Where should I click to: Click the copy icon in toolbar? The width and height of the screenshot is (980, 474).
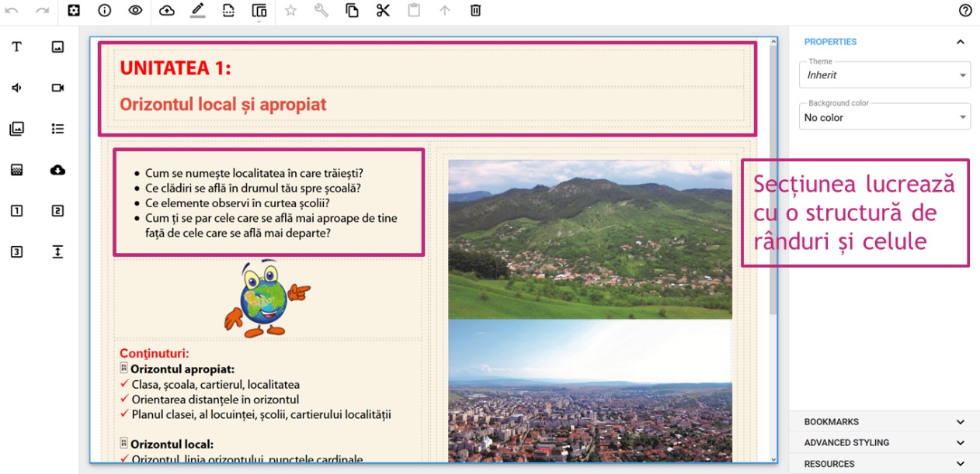click(x=352, y=11)
